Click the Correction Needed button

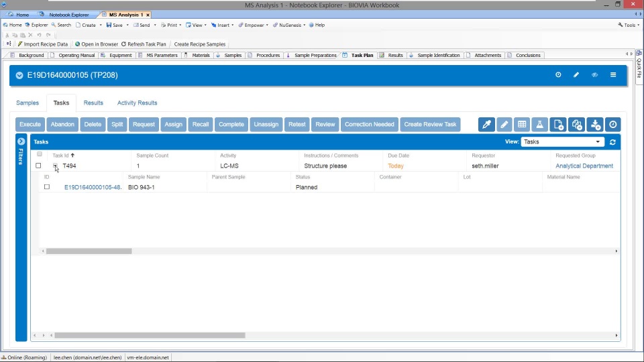click(x=369, y=125)
